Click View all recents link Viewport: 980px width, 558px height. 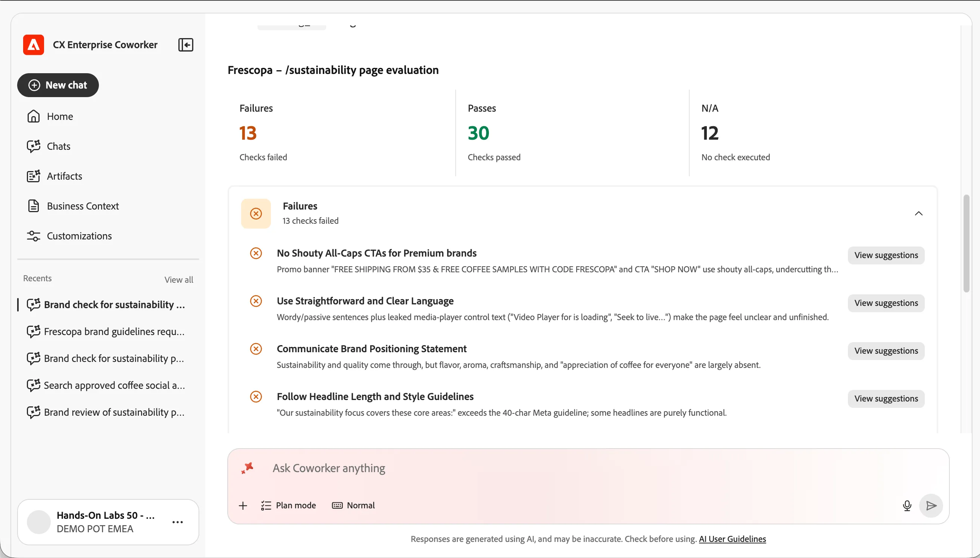179,280
